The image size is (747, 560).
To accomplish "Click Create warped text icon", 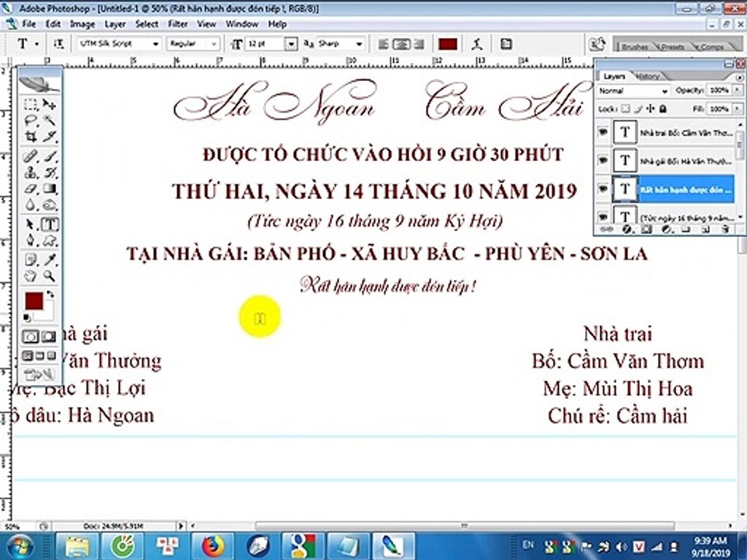I will (x=477, y=44).
